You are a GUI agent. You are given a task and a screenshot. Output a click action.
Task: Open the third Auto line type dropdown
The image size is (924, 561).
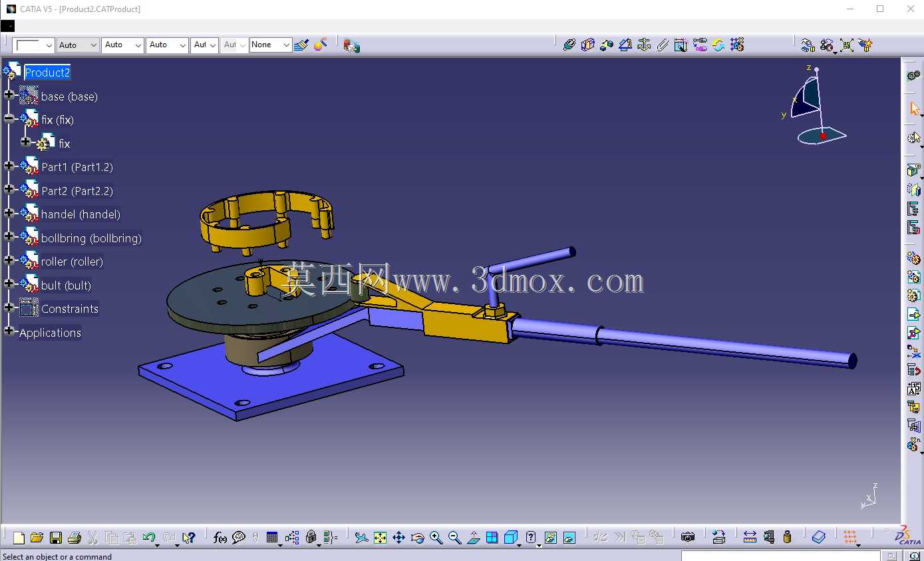(x=167, y=45)
